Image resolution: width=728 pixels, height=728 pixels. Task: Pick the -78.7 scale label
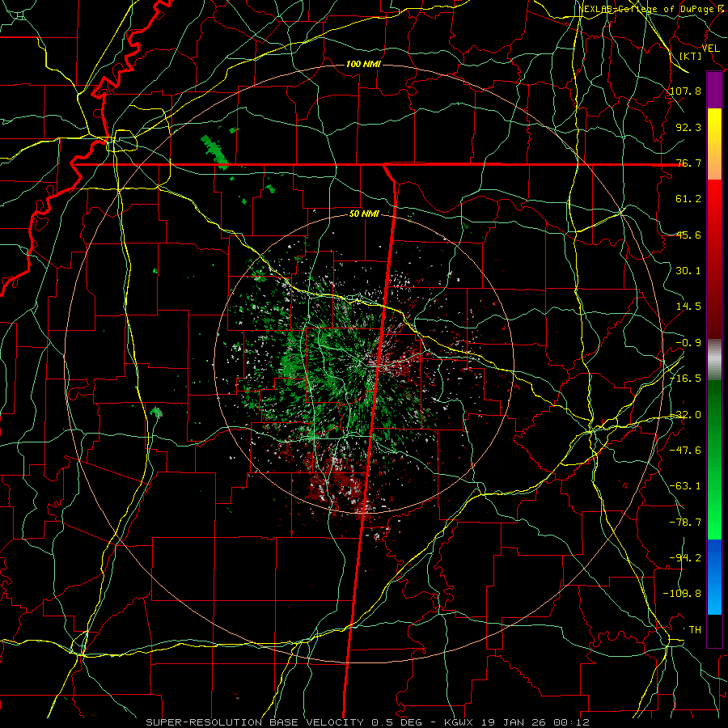[686, 523]
